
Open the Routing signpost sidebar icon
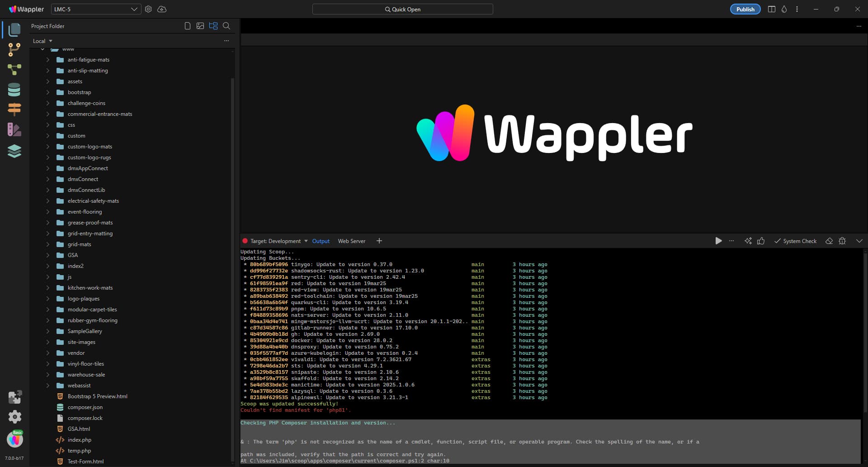14,110
